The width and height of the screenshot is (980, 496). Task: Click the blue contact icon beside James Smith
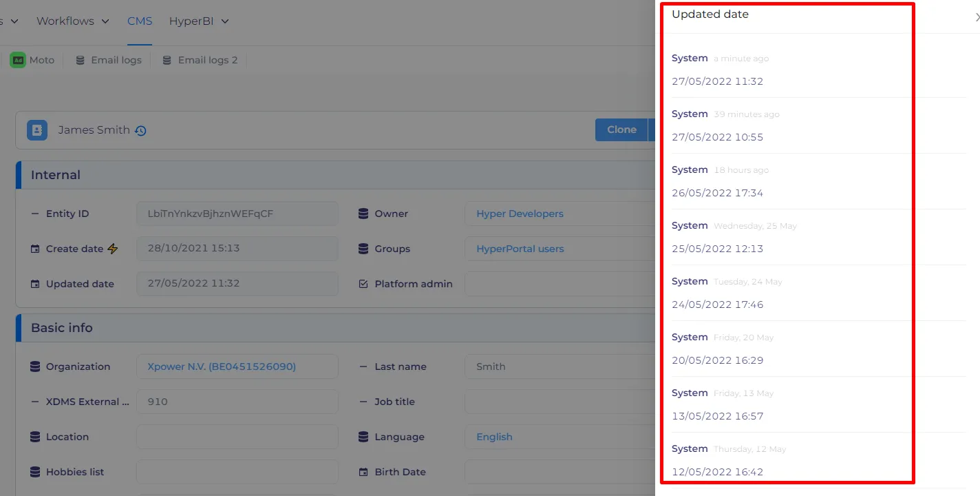[x=37, y=130]
